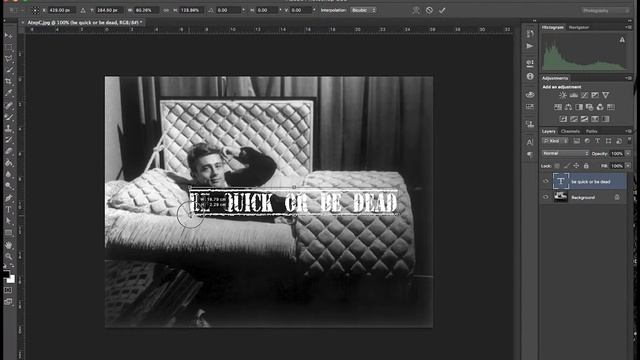Open the Adjustments panel menu

(x=628, y=78)
